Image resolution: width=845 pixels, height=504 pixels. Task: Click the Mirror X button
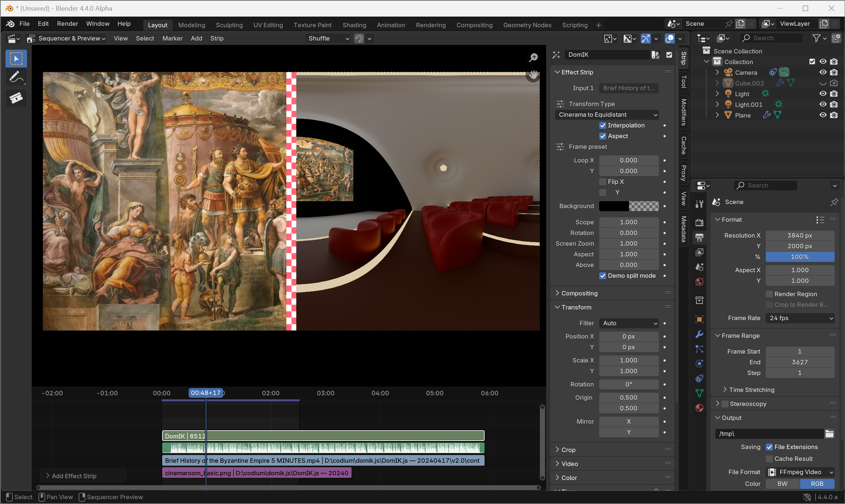(629, 421)
